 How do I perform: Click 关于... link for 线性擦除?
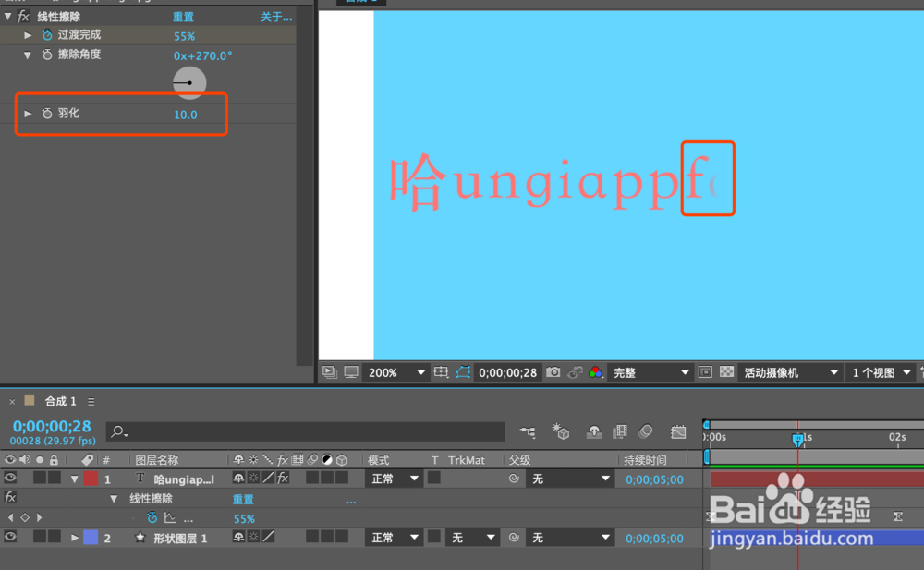pos(276,18)
